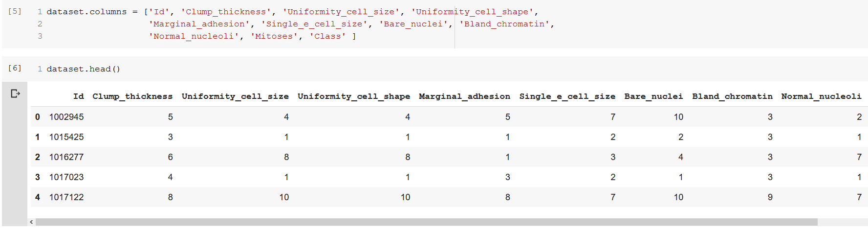The image size is (868, 233).
Task: Click the Uniformity_cell_size column header
Action: (x=235, y=96)
